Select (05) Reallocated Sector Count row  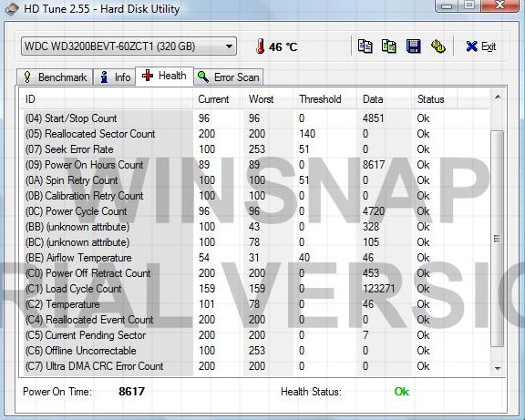coord(256,134)
